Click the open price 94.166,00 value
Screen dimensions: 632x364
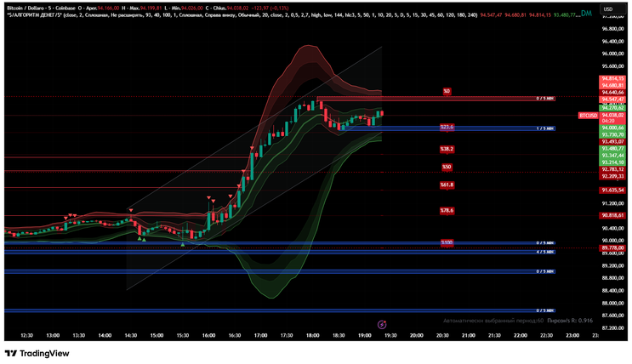108,8
